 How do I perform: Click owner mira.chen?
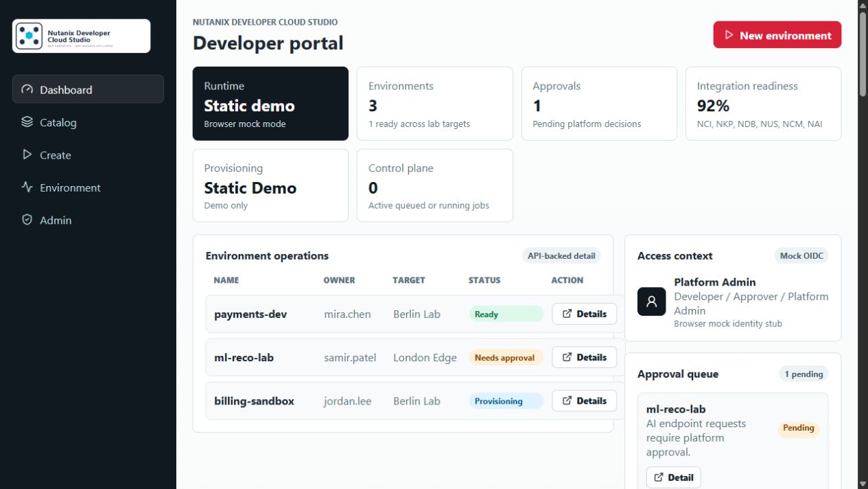click(347, 314)
